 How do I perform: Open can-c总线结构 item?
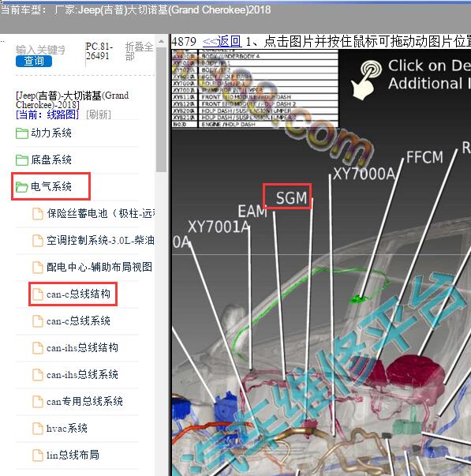[78, 294]
